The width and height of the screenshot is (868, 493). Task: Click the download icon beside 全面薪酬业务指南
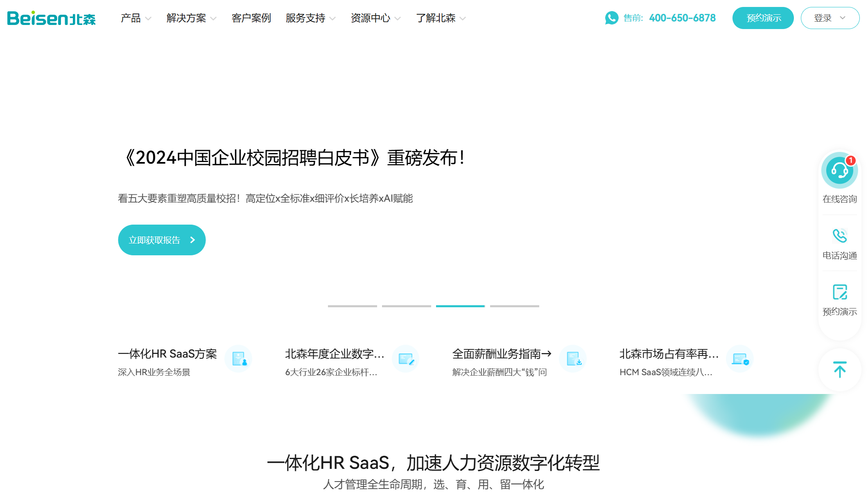pyautogui.click(x=573, y=359)
